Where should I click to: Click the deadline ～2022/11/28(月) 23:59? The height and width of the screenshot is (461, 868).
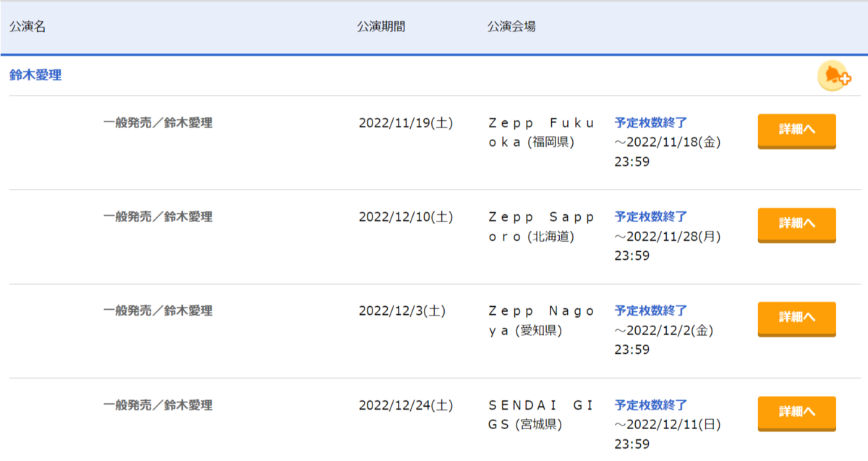tap(668, 246)
